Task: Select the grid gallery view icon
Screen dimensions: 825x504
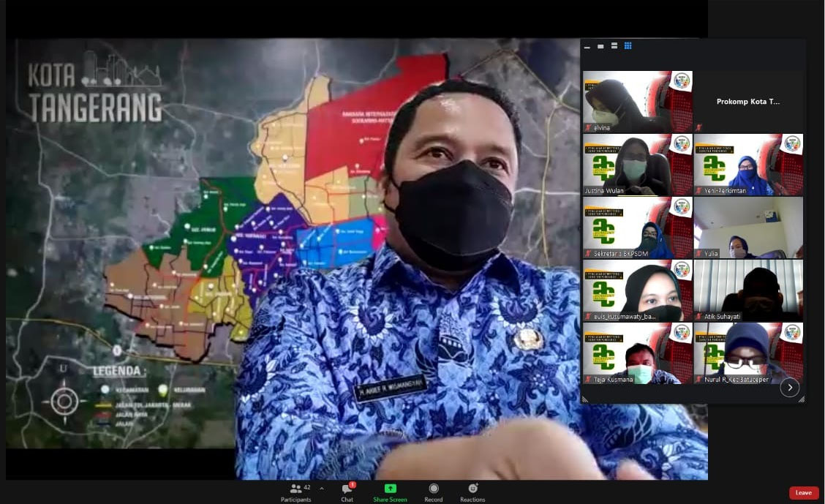Action: [628, 46]
